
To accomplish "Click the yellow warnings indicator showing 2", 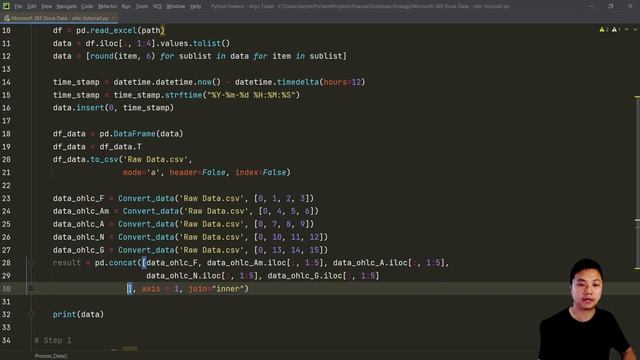I will [x=604, y=30].
